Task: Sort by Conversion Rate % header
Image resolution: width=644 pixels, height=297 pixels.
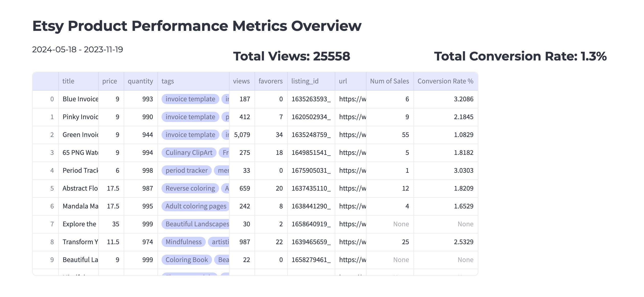Action: click(x=446, y=81)
